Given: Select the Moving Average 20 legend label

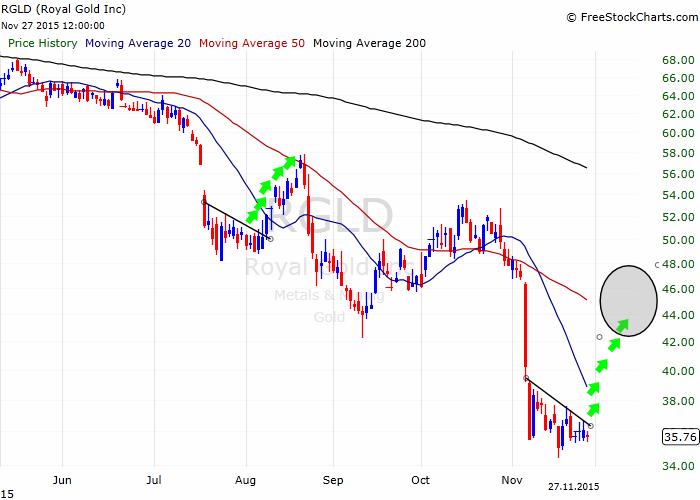Looking at the screenshot, I should [138, 43].
